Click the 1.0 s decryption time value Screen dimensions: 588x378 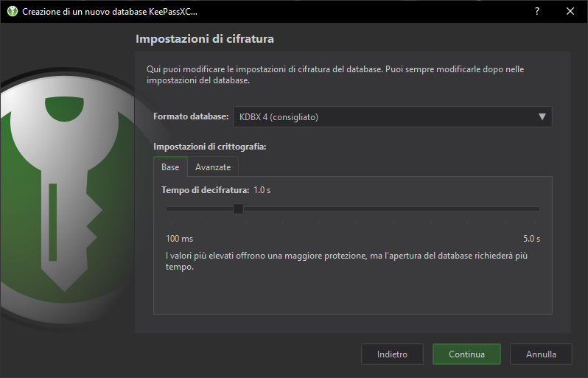pyautogui.click(x=262, y=190)
